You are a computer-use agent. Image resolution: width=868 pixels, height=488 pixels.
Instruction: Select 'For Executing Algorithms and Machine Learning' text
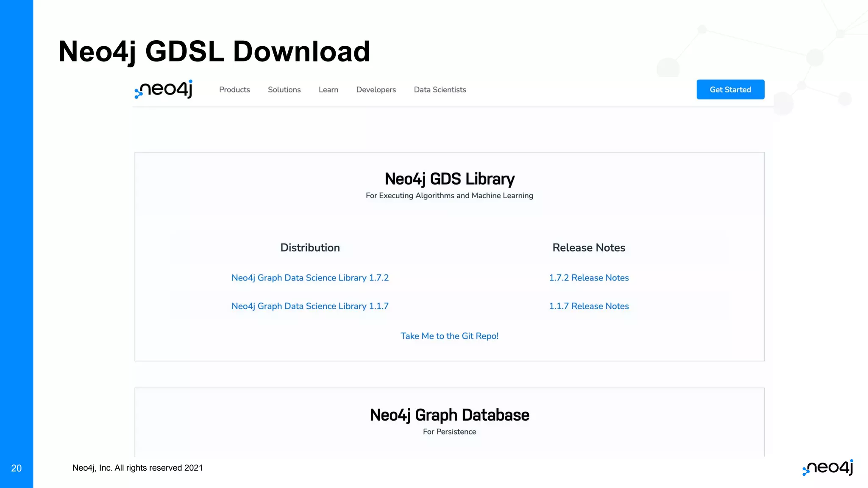tap(449, 196)
